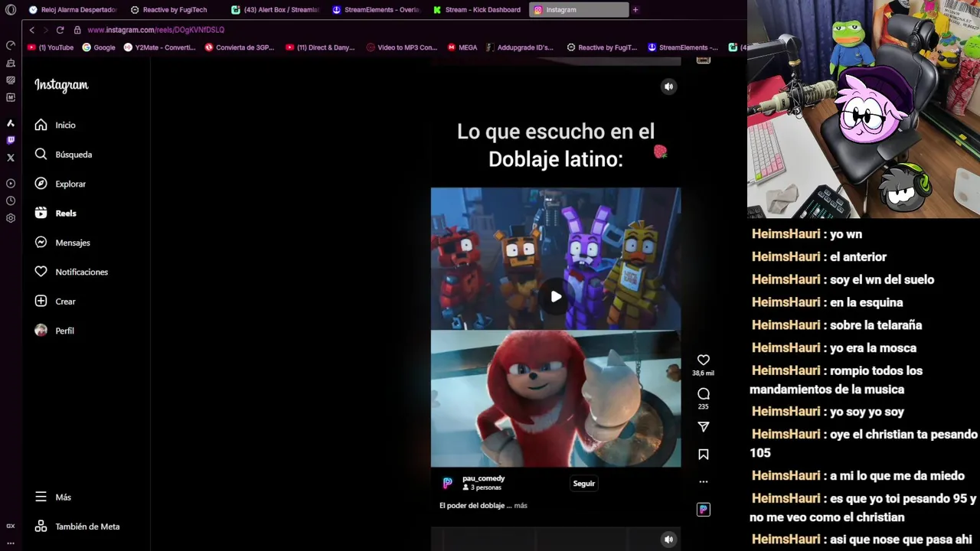
Task: Go forward in browser history
Action: click(x=45, y=30)
